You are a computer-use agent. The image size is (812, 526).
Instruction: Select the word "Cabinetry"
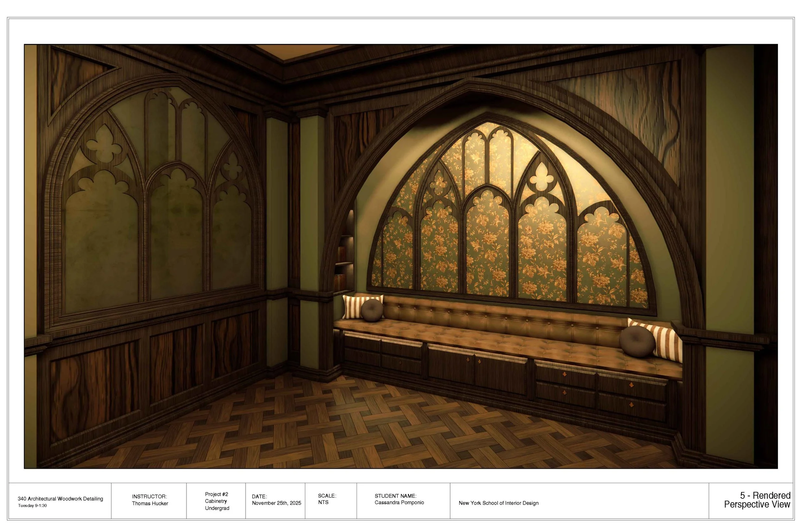tap(216, 501)
